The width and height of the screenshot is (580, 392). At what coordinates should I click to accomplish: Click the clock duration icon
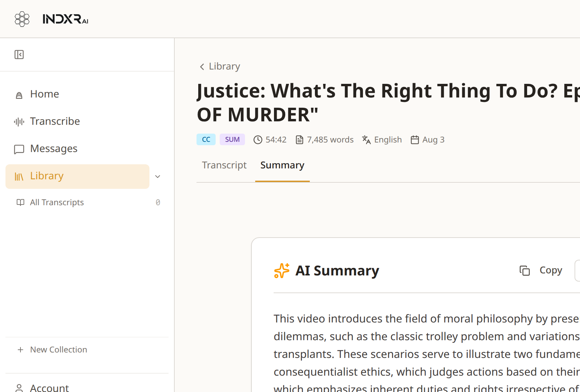click(258, 140)
